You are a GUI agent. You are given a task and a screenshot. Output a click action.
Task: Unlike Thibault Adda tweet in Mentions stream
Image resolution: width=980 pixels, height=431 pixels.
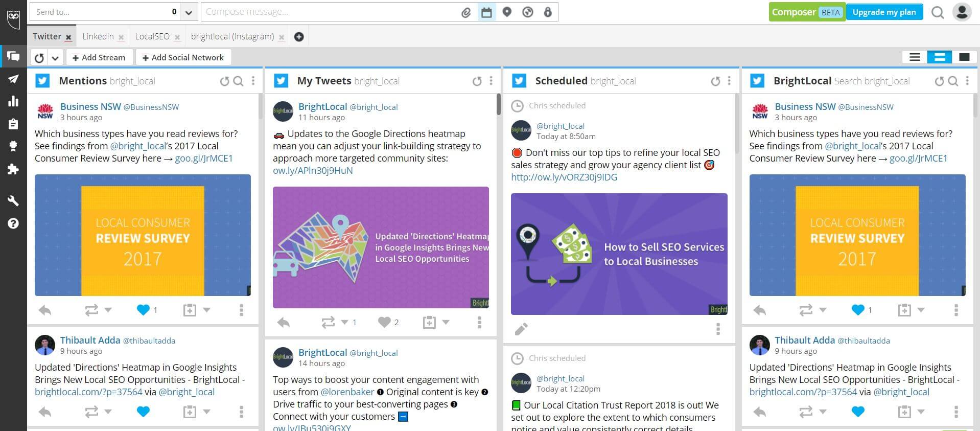click(143, 412)
